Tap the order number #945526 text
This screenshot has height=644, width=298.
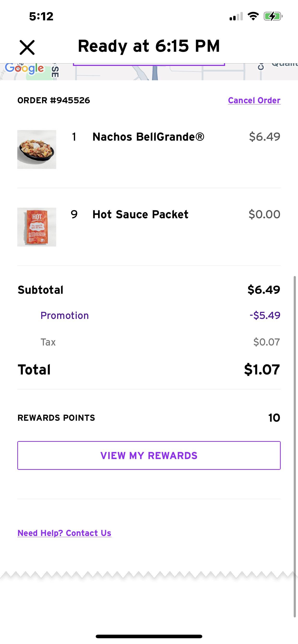(54, 100)
